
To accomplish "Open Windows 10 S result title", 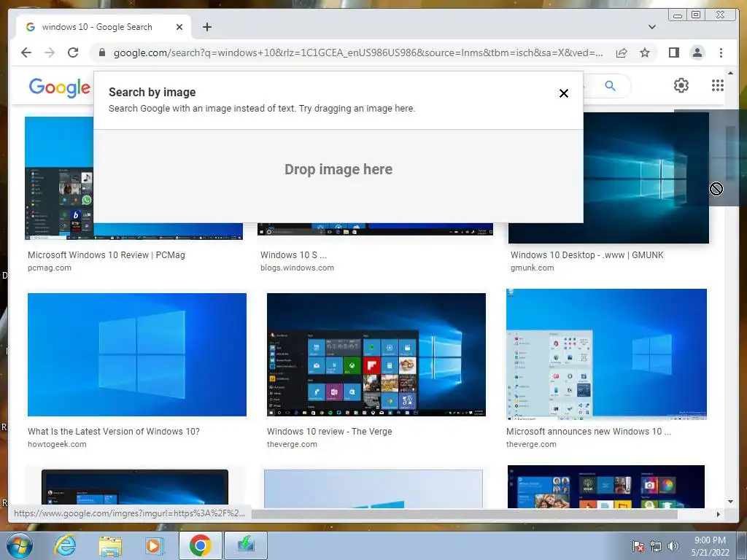I will tap(293, 254).
